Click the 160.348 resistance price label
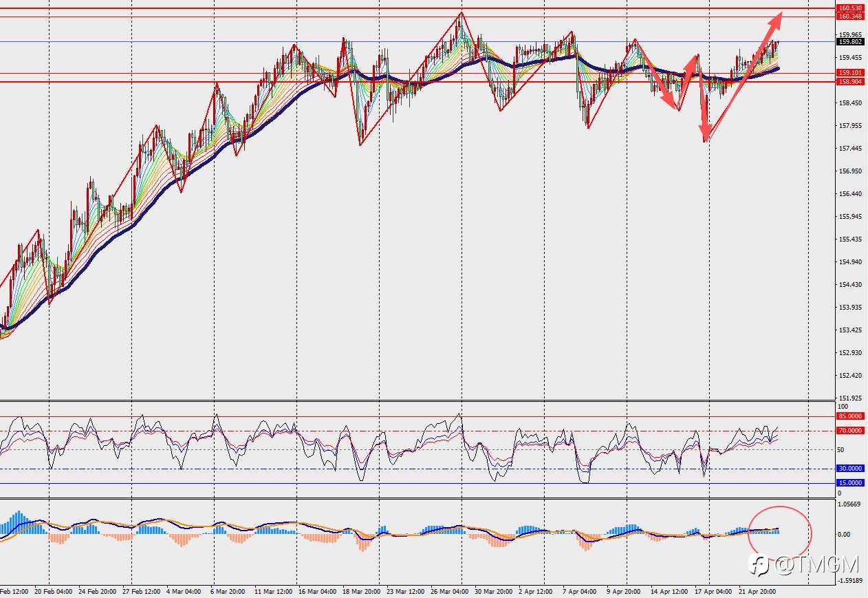868x598 pixels. [850, 16]
